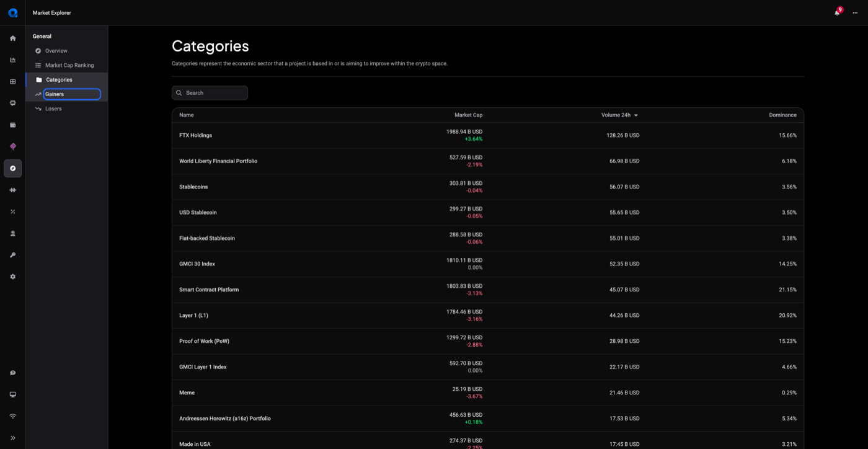
Task: Click the +0.18% a16z market cap change
Action: click(x=473, y=422)
